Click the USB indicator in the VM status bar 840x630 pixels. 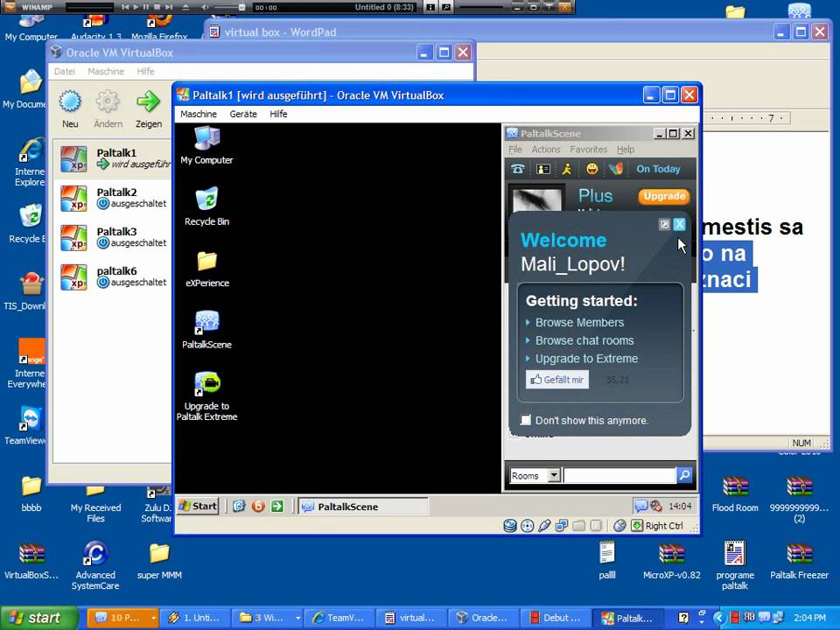point(544,526)
